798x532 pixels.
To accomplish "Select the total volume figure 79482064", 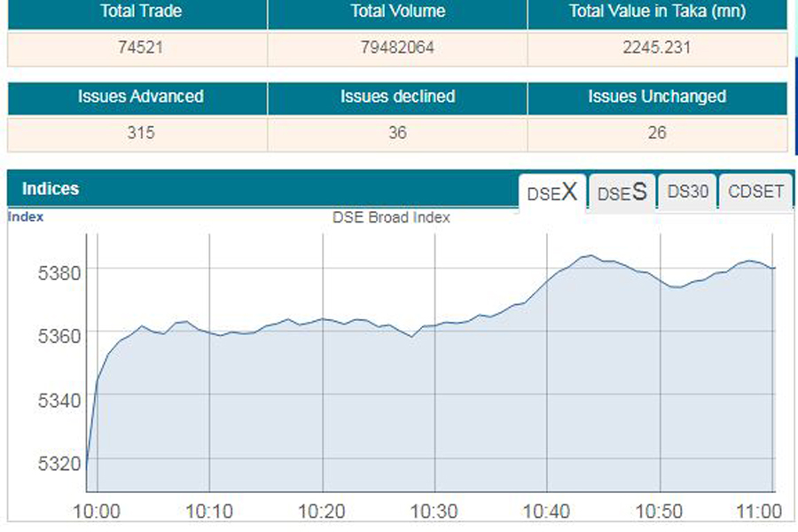I will [397, 48].
